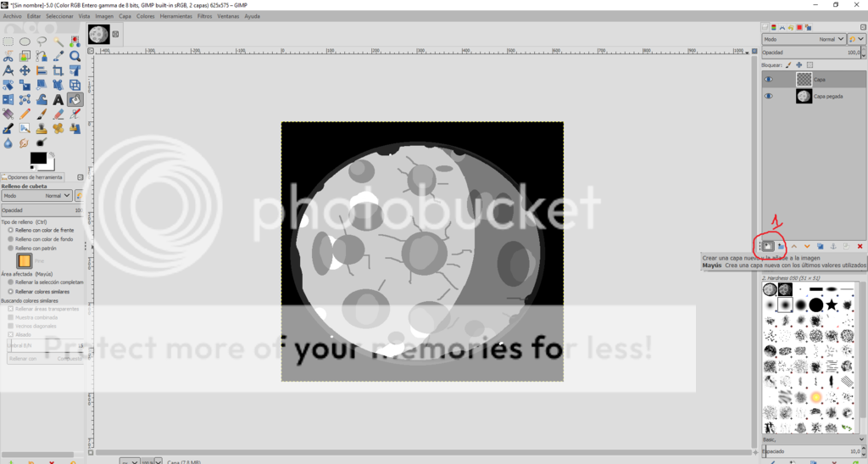Select the Eraser tool

(x=58, y=114)
